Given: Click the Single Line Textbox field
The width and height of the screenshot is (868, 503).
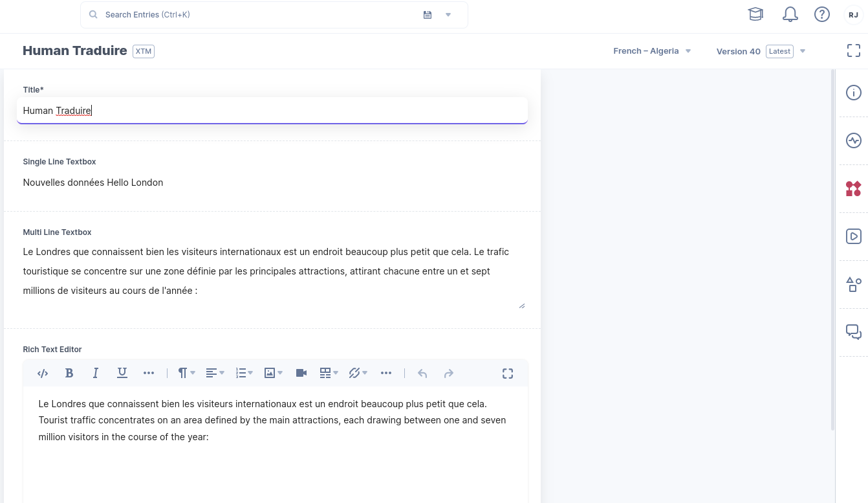Looking at the screenshot, I should 272,183.
